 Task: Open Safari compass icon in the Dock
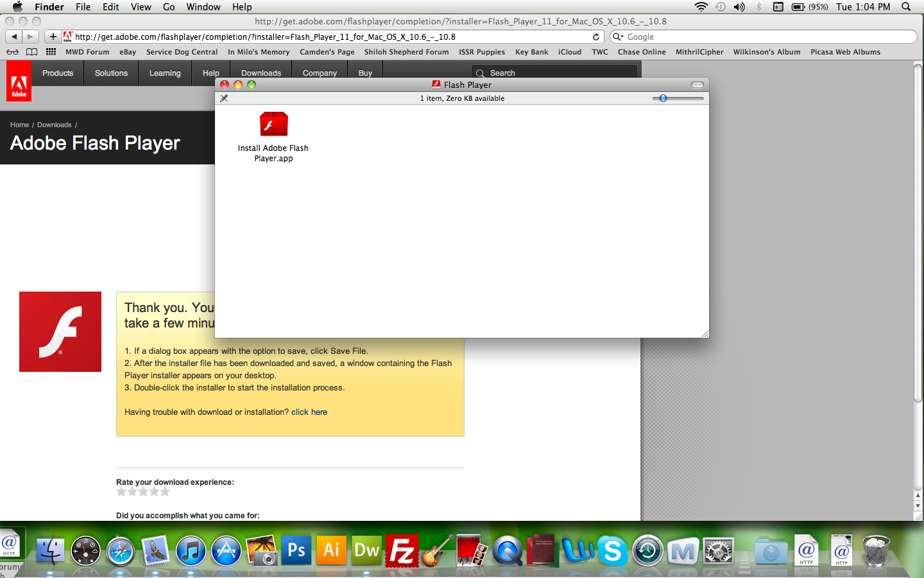point(121,551)
